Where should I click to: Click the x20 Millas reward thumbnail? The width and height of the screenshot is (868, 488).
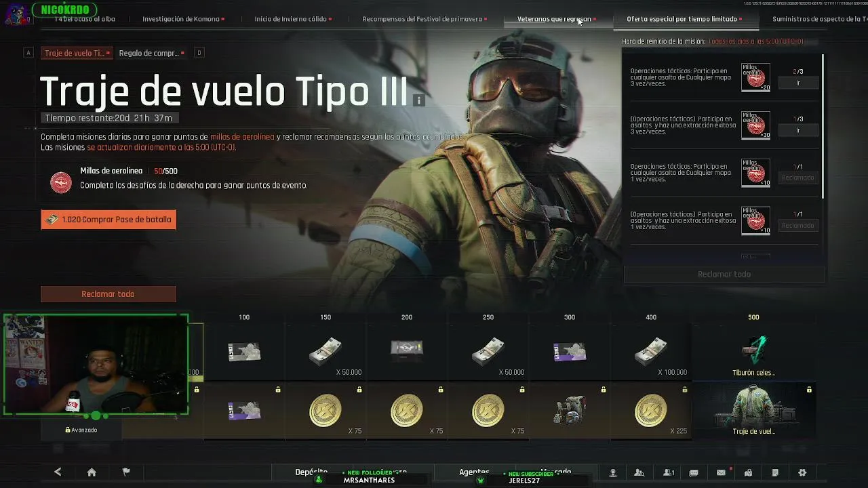pos(755,77)
